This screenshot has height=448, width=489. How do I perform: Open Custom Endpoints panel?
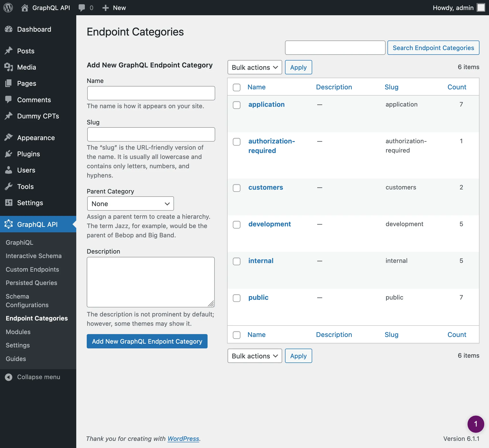32,269
